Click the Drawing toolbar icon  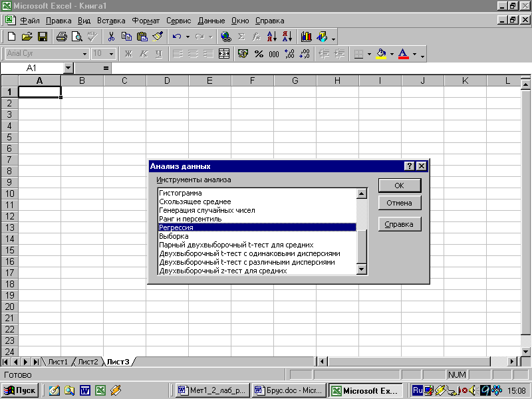[322, 37]
